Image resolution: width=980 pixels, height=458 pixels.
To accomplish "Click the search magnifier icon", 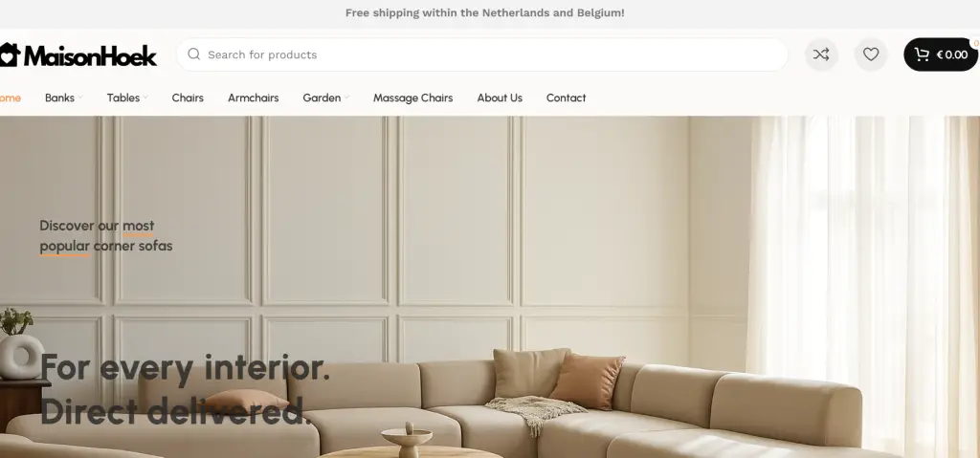I will click(x=193, y=55).
